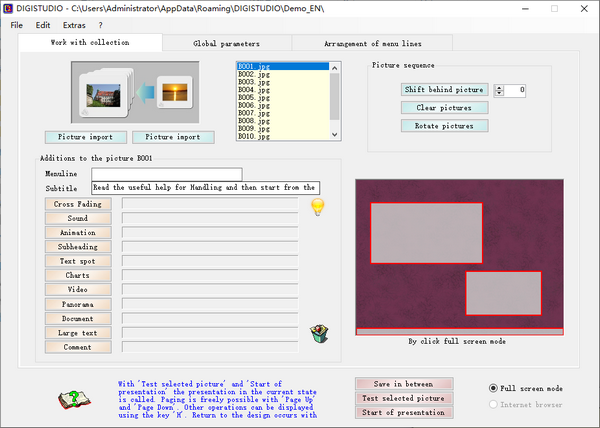Viewport: 600px width, 428px height.
Task: Open the help book icon
Action: [x=74, y=399]
